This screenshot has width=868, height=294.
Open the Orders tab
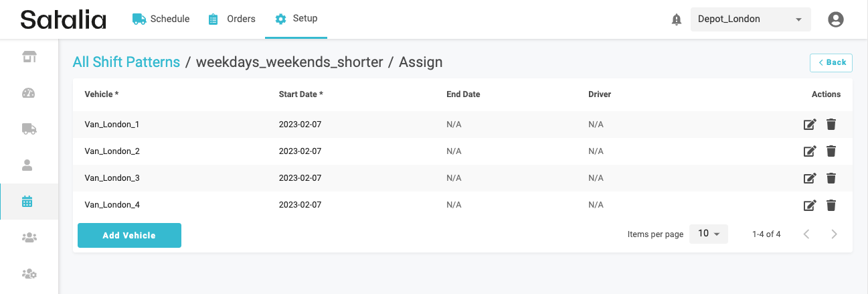pos(232,19)
